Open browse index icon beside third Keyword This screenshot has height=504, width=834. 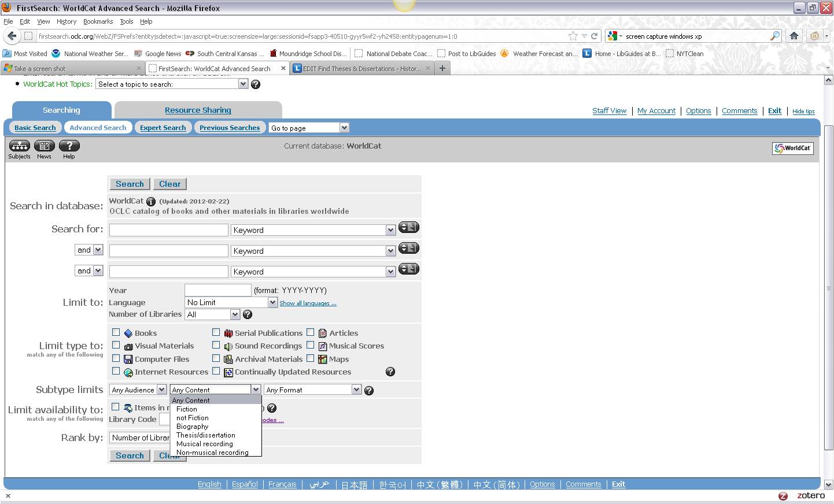(x=408, y=269)
